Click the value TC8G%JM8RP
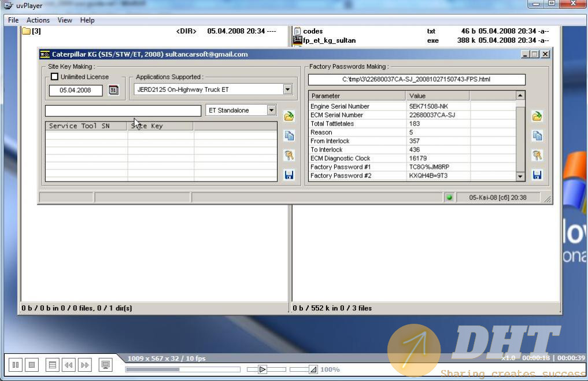The width and height of the screenshot is (588, 381). (429, 167)
